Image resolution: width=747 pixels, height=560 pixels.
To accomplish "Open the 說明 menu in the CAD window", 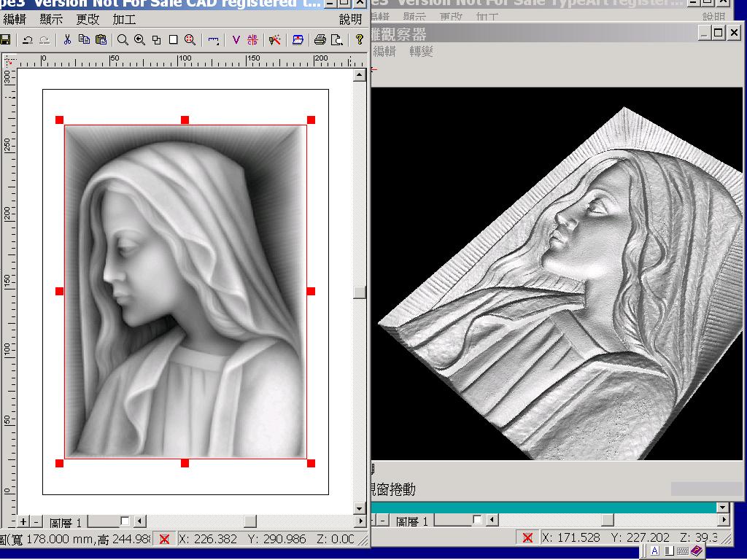I will tap(351, 20).
